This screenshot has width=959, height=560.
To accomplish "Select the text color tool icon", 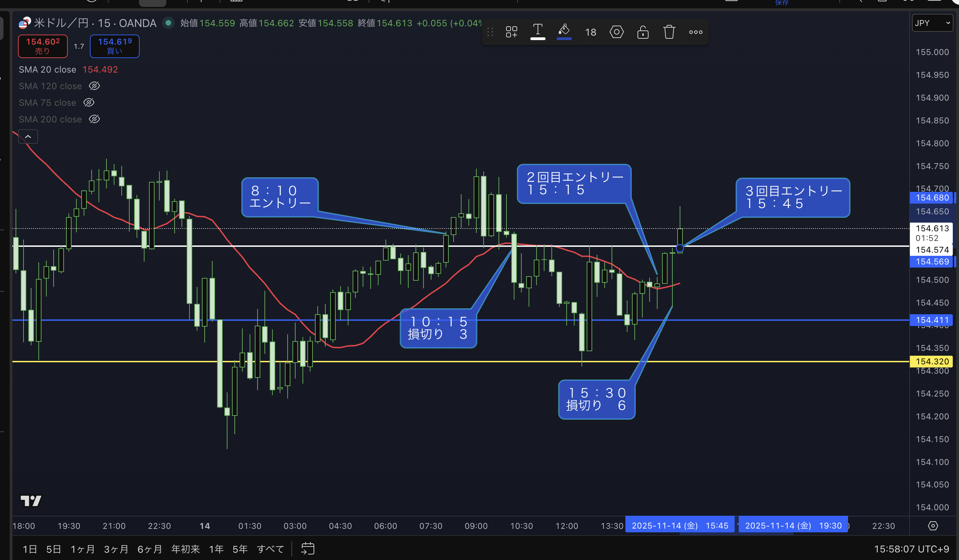I will click(537, 31).
